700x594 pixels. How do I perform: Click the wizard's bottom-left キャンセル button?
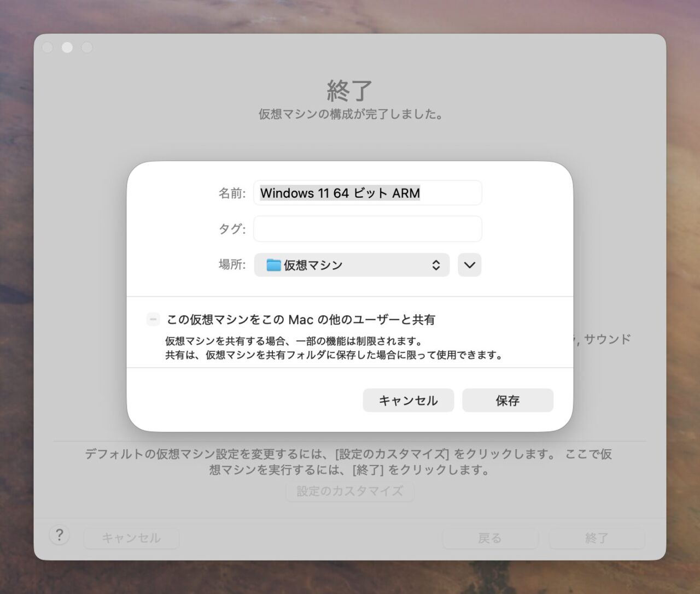tap(131, 538)
